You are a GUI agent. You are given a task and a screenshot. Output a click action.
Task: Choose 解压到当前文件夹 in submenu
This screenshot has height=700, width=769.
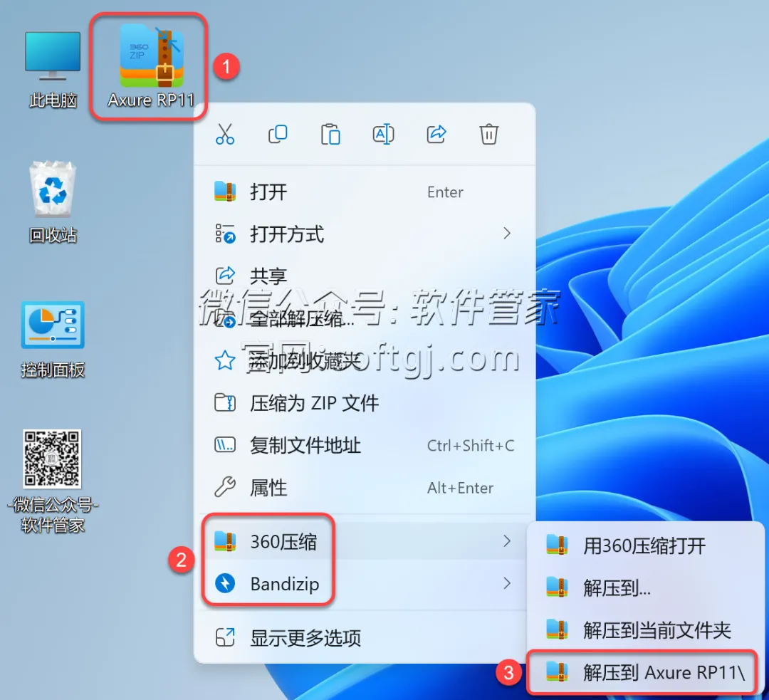click(644, 630)
